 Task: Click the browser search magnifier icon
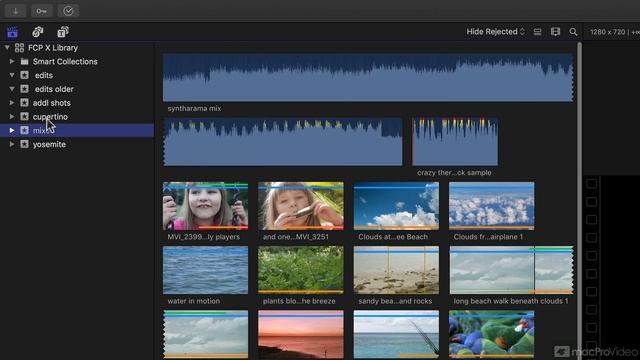pos(573,32)
